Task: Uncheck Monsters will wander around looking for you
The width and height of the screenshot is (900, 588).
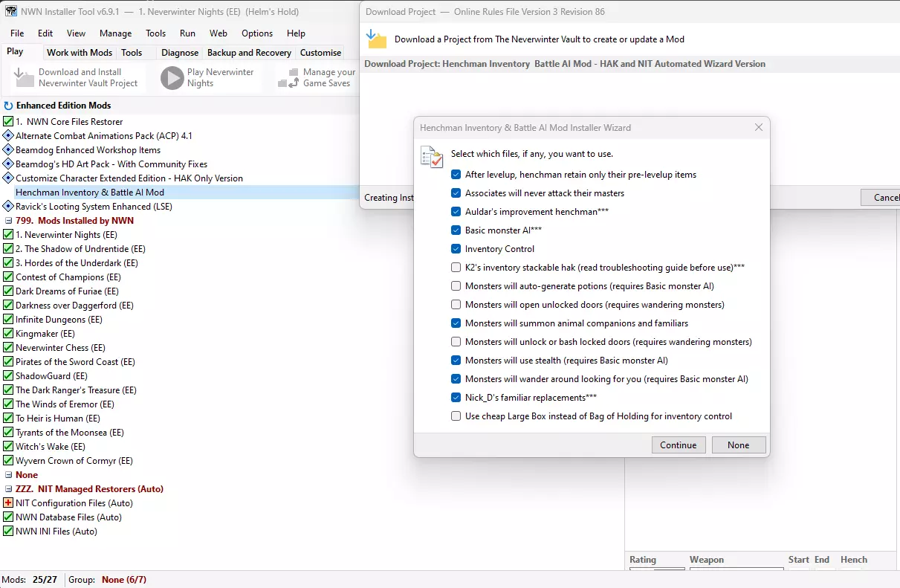Action: pyautogui.click(x=456, y=379)
